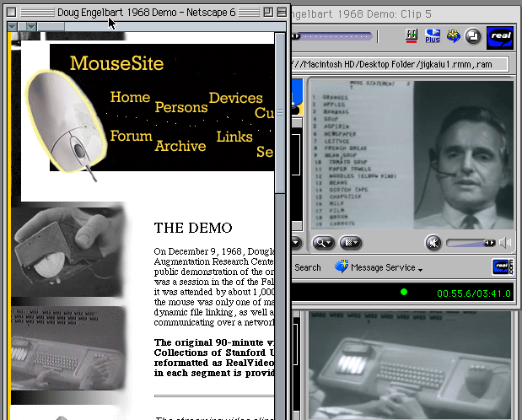The width and height of the screenshot is (522, 420).
Task: Click the keyboard video frame in lower window
Action: 410,365
